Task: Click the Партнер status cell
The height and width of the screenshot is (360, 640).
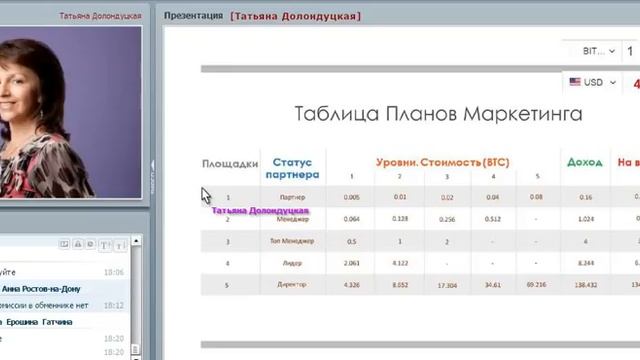Action: tap(292, 197)
